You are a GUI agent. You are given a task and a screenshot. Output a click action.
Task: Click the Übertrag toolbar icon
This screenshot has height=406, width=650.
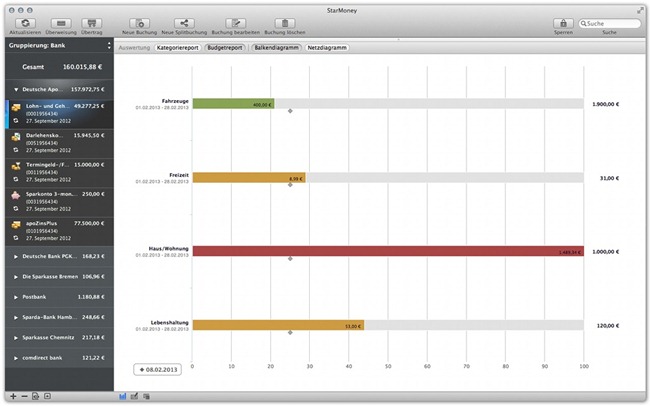click(91, 22)
